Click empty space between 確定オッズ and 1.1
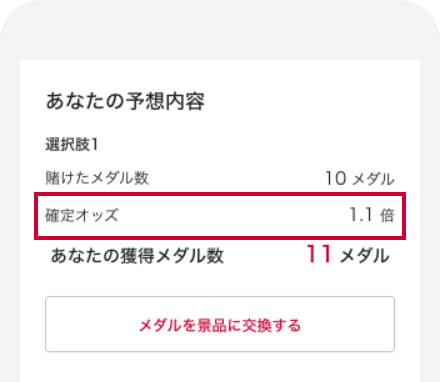 coord(233,215)
